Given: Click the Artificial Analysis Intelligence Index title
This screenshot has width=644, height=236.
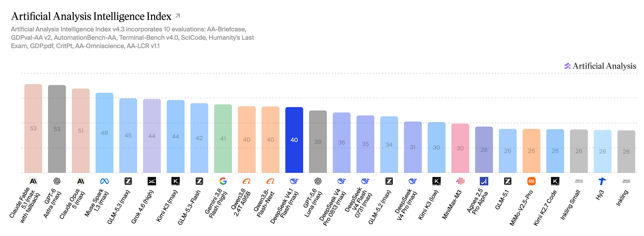Looking at the screenshot, I should (91, 16).
